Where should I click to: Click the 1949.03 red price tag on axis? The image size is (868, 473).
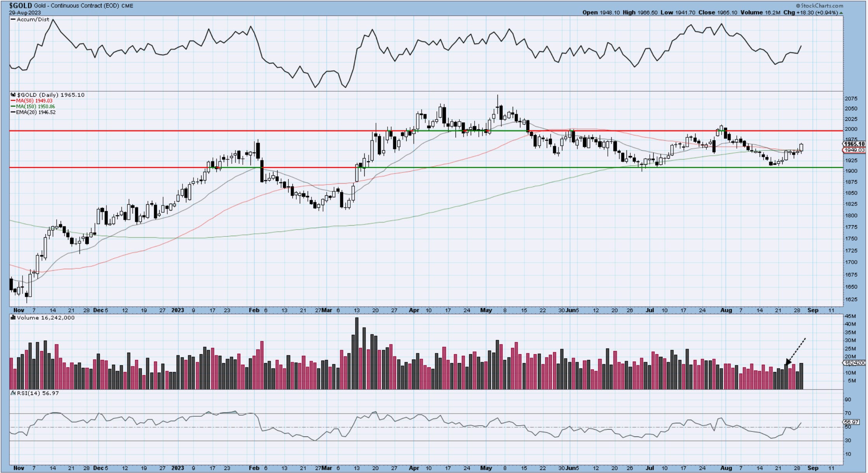854,150
